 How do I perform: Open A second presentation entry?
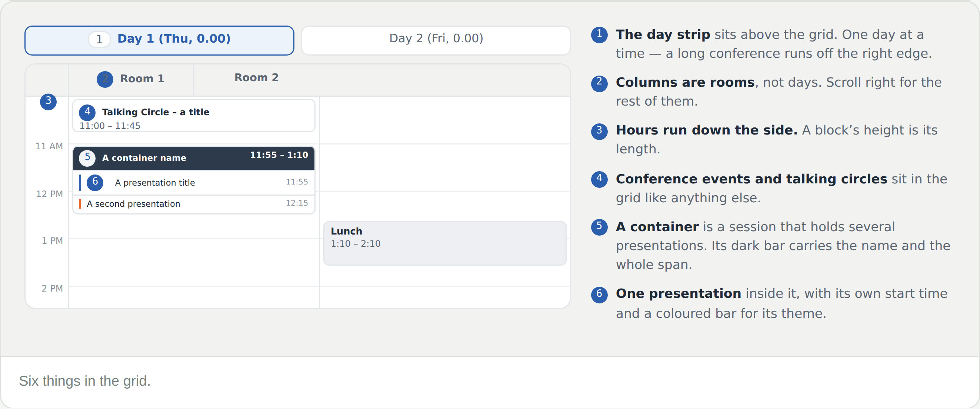194,204
